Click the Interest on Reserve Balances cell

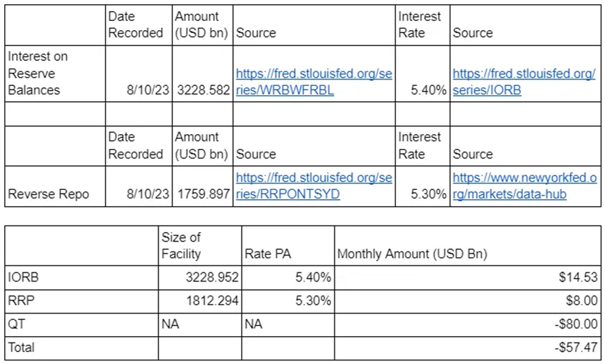[55, 74]
